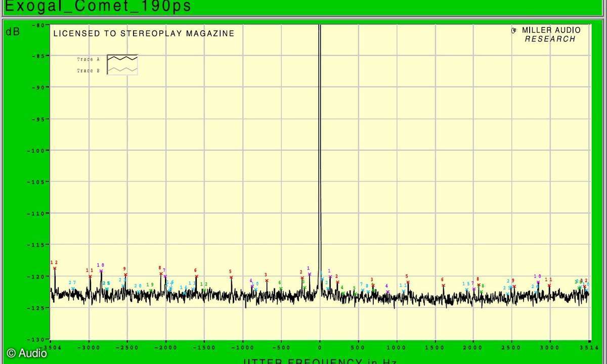Click the -105 y-axis value
607x364 pixels.
(x=35, y=181)
